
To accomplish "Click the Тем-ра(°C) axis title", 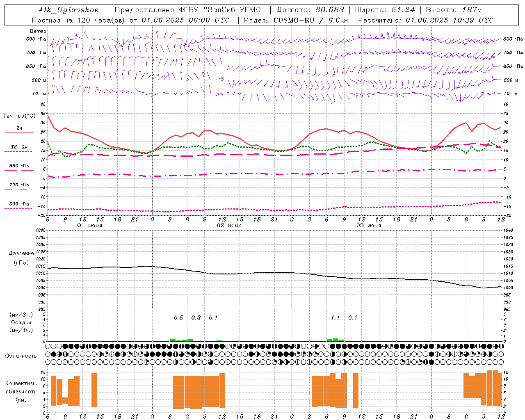I will [19, 116].
